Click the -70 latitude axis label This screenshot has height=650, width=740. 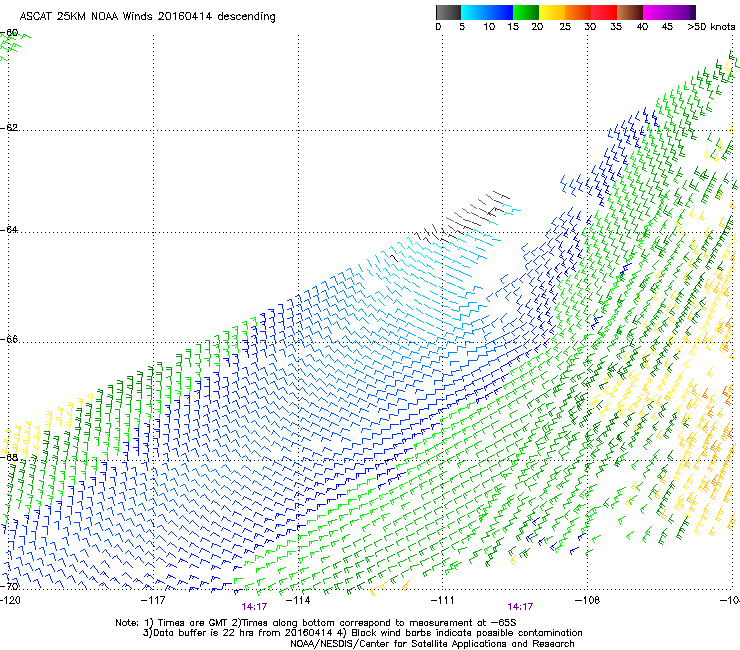tap(9, 587)
